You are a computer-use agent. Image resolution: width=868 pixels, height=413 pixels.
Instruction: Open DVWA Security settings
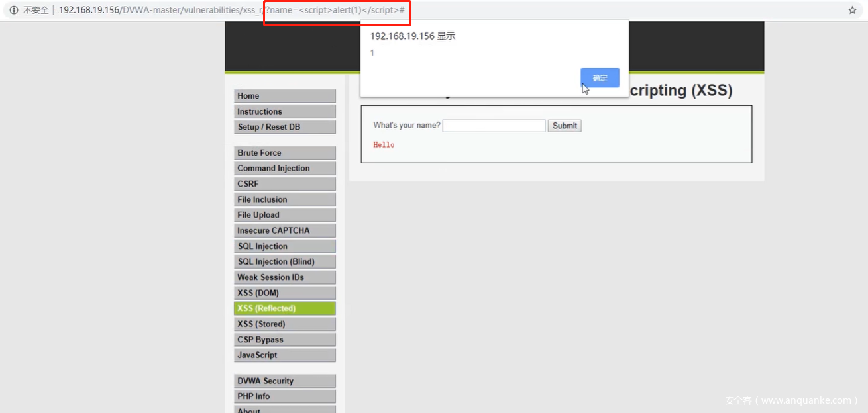(285, 381)
